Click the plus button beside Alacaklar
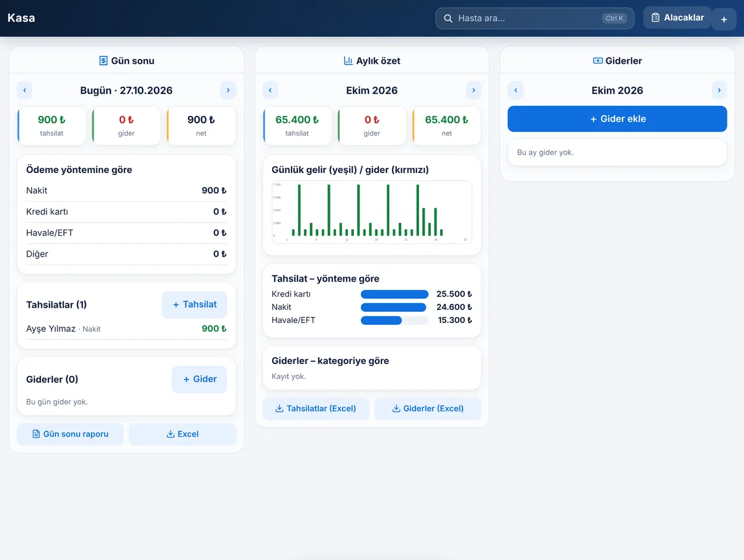744x560 pixels. pyautogui.click(x=724, y=19)
